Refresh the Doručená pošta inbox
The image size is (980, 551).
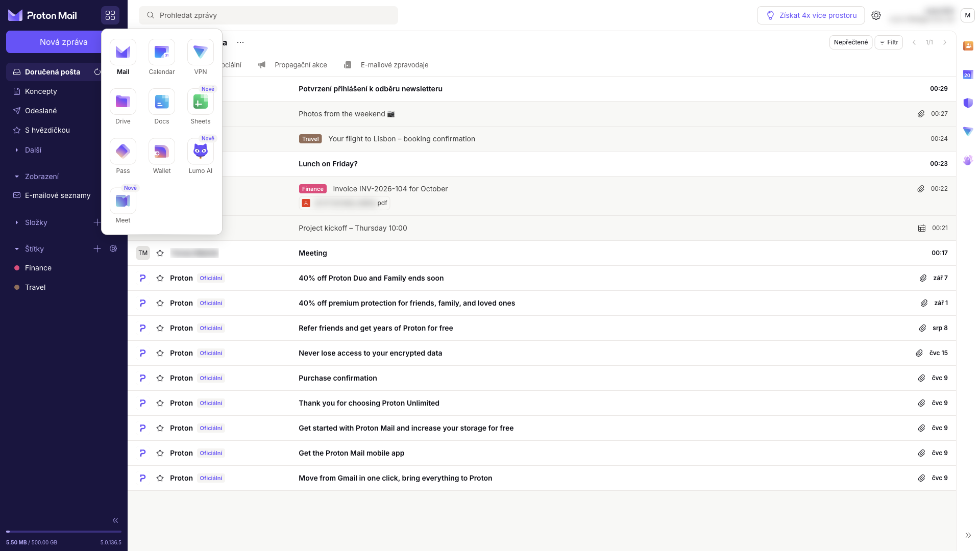click(x=97, y=72)
